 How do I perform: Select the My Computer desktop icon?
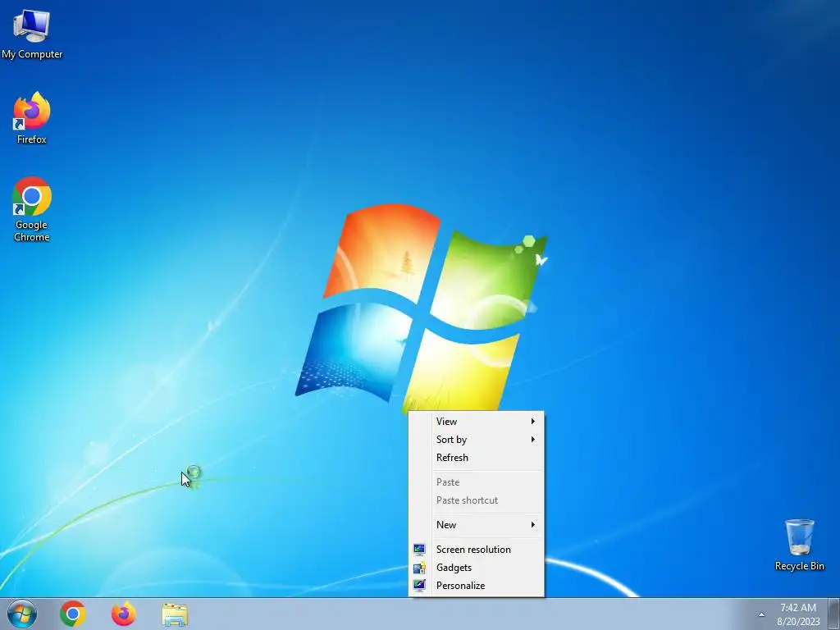click(x=32, y=33)
